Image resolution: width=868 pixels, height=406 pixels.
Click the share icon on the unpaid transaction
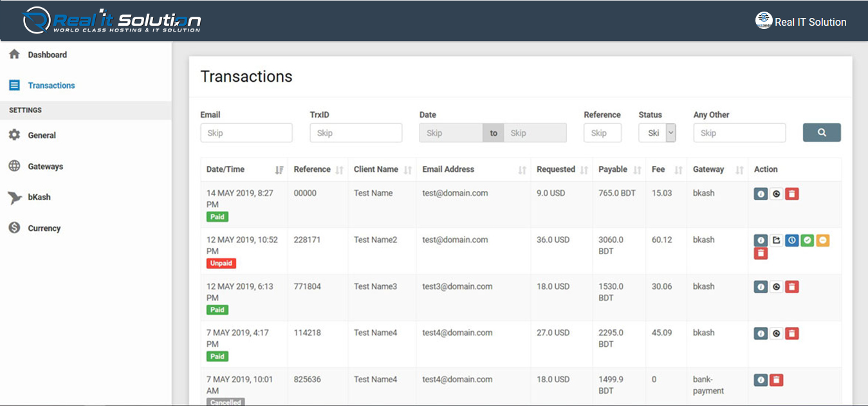777,241
